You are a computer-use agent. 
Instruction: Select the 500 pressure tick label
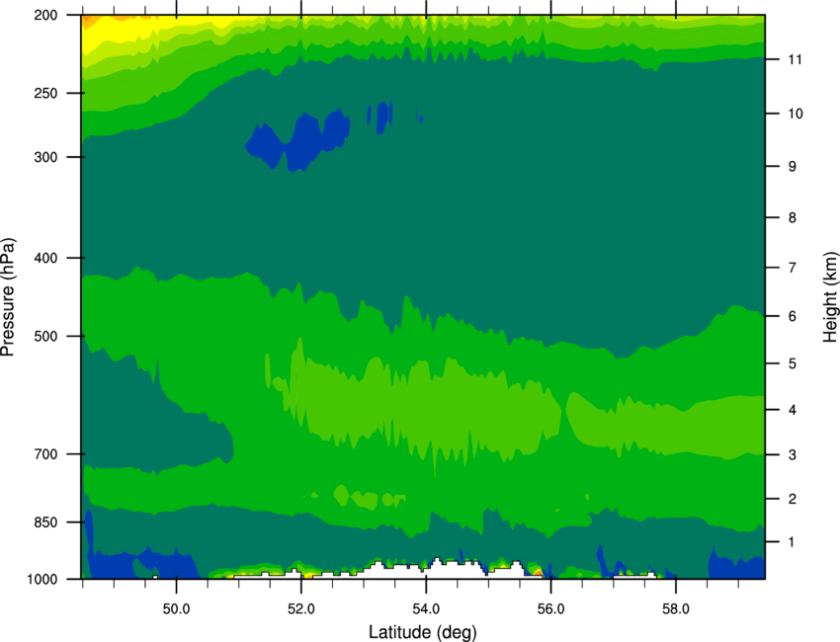tap(45, 336)
